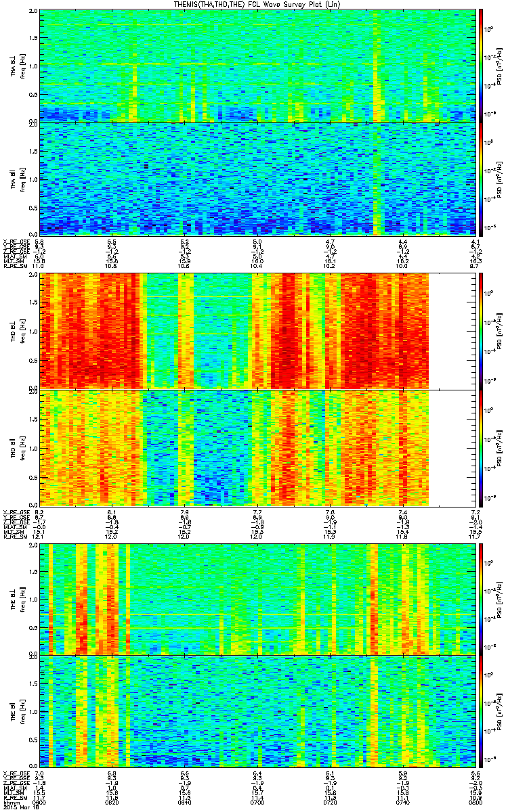Click the 0600 time label on the bottom axis
This screenshot has height=812, width=508.
(40, 802)
